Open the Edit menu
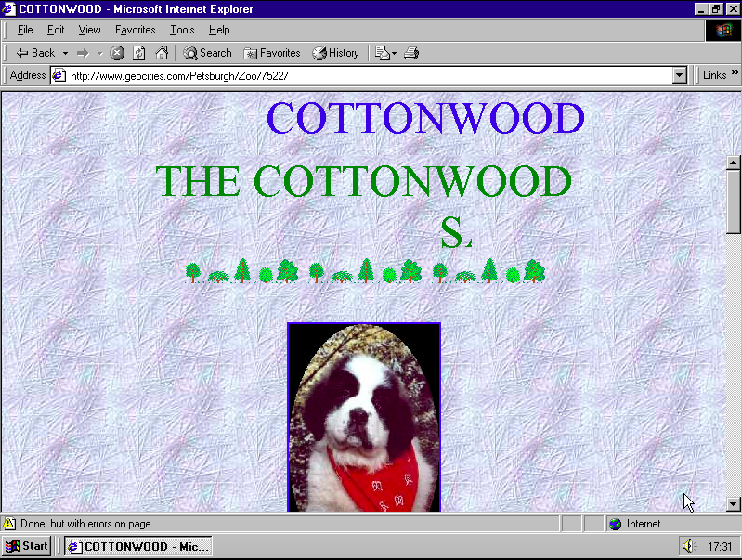Screen dimensions: 742x560 56,30
